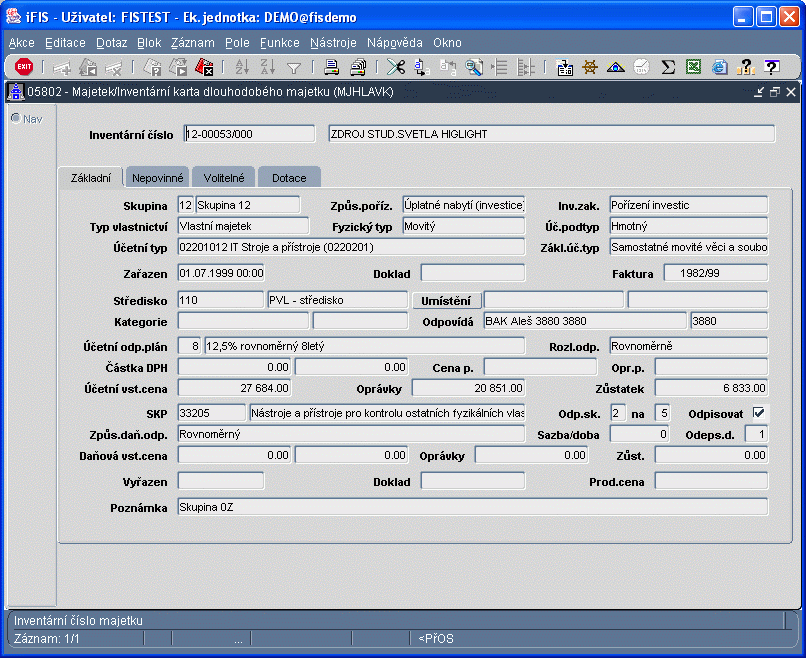This screenshot has height=658, width=806.
Task: Click the scissors cut icon
Action: (x=396, y=67)
